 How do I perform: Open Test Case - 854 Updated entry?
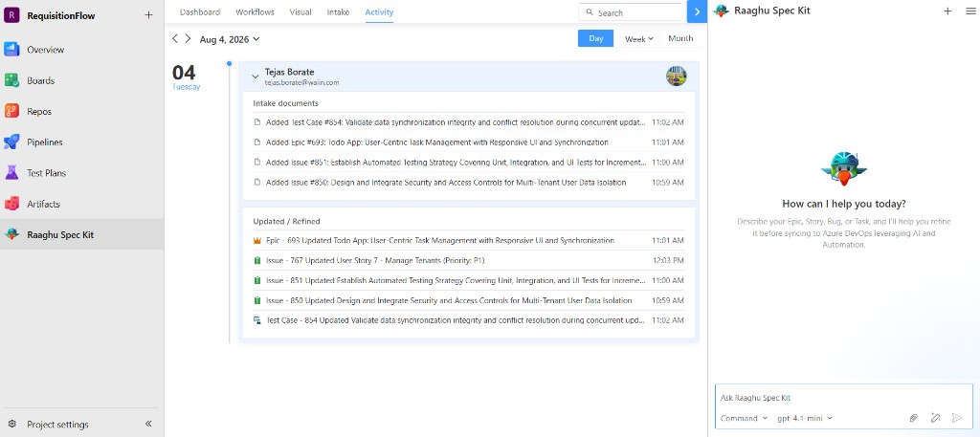coord(468,319)
